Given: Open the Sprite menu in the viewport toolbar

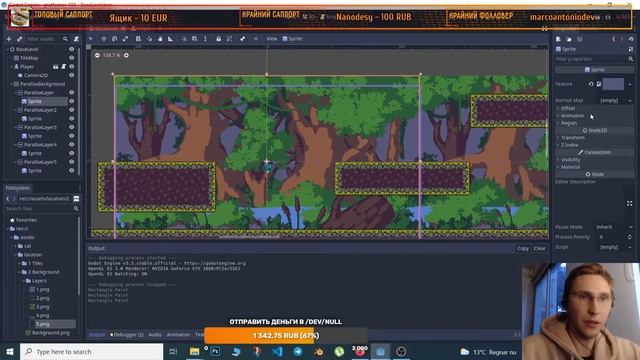Looking at the screenshot, I should [x=292, y=39].
